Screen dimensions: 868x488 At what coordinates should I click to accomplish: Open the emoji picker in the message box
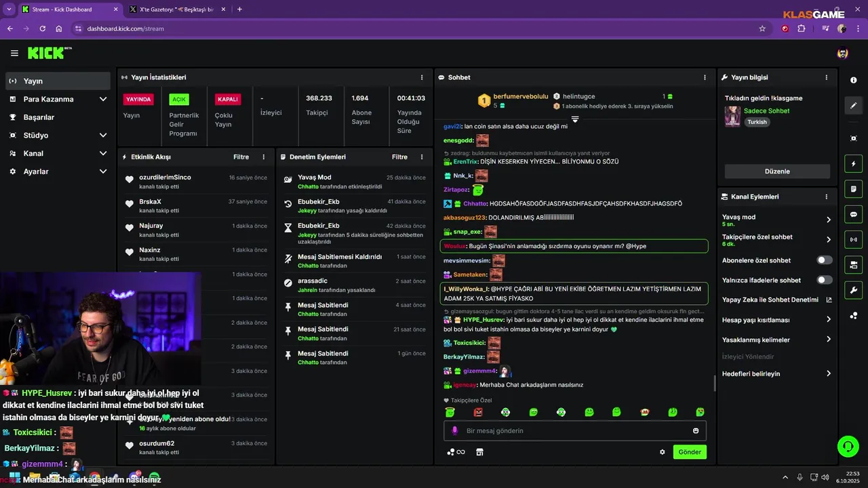pos(696,431)
